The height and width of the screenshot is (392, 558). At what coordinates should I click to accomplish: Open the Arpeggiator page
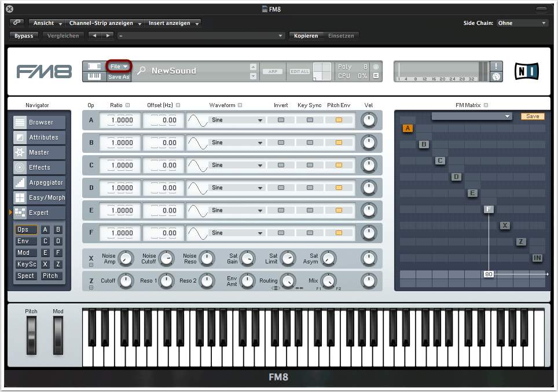point(39,182)
